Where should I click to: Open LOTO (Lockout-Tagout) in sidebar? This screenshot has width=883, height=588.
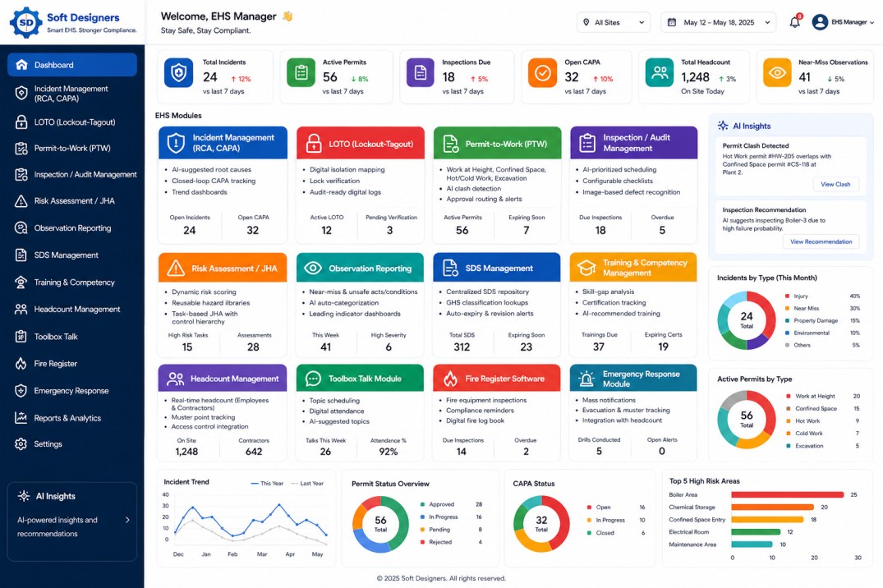pyautogui.click(x=72, y=122)
